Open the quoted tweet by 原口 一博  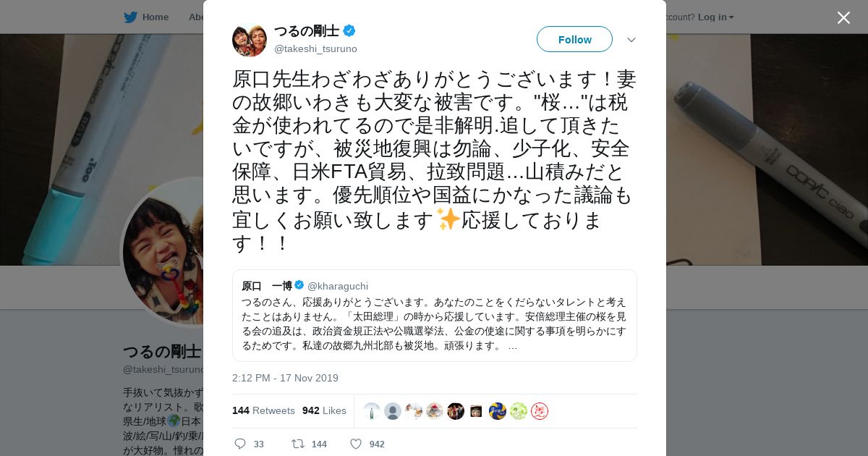[x=434, y=316]
